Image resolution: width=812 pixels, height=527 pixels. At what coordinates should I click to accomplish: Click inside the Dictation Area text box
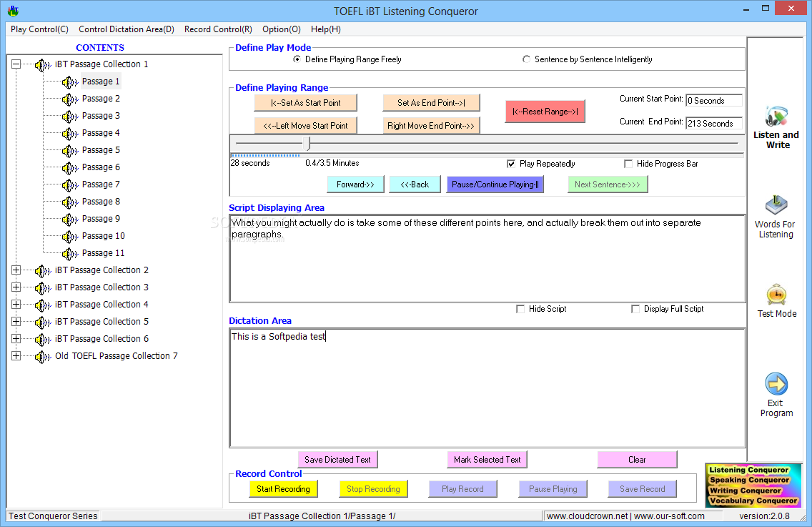point(487,388)
